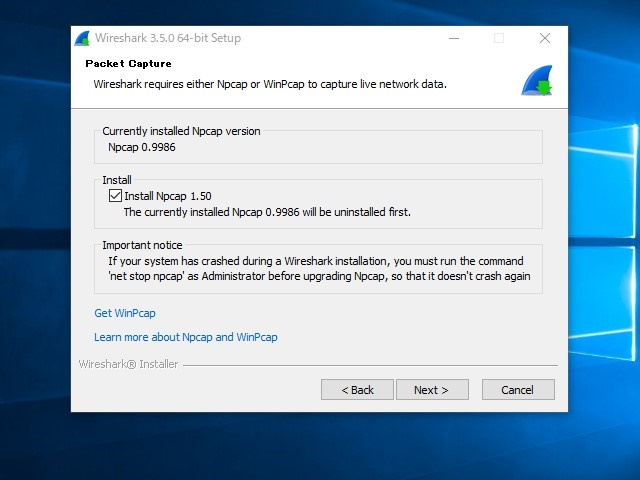Screen dimensions: 640x480
Task: Click the text about uninstalling Npcap 0.9986 first
Action: pyautogui.click(x=267, y=212)
